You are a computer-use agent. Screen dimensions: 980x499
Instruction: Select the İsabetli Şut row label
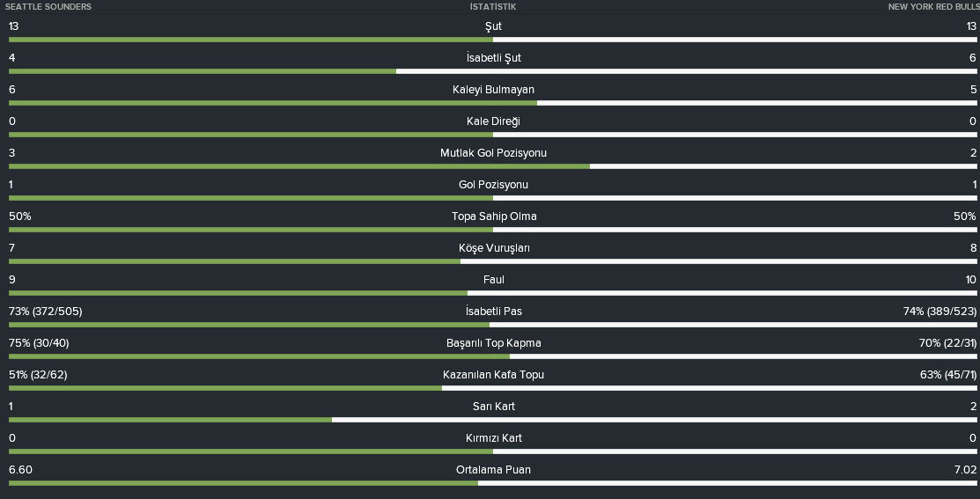(494, 58)
